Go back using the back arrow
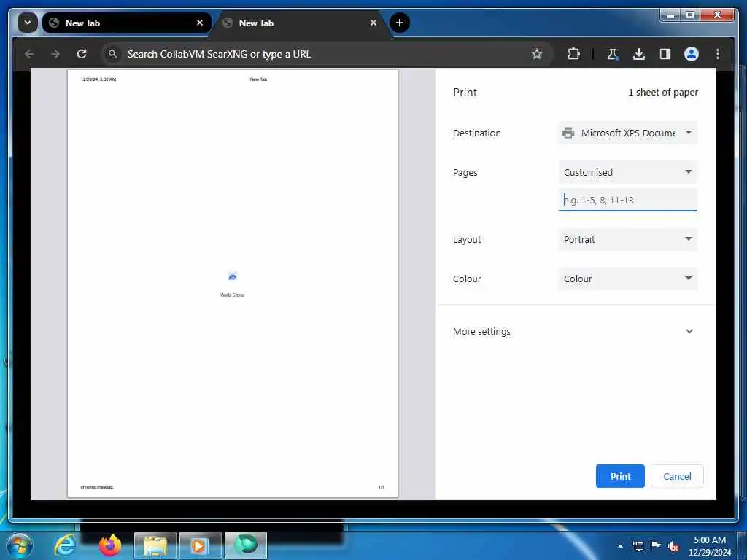This screenshot has height=560, width=747. tap(29, 54)
